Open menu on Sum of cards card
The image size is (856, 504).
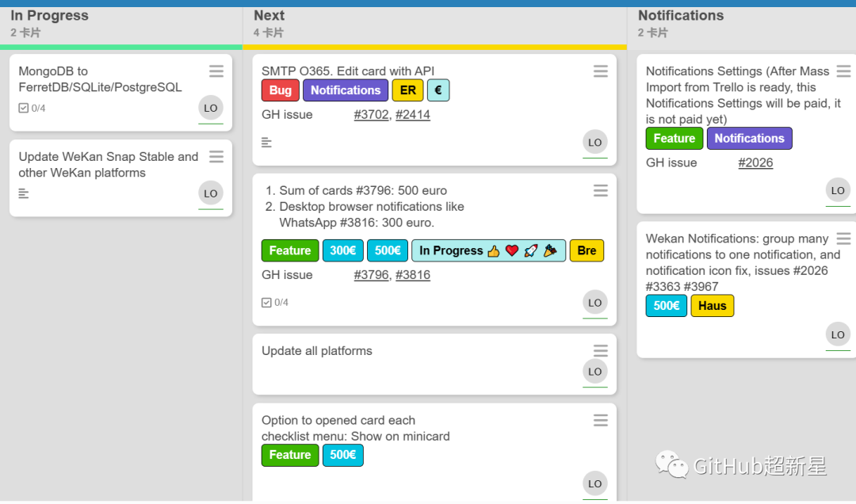point(601,190)
